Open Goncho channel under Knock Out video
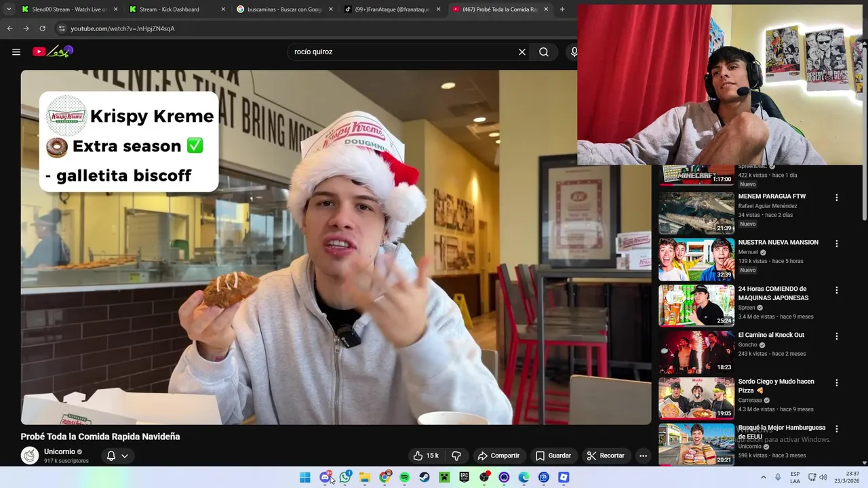Screen dimensions: 868x488 tap(747, 344)
